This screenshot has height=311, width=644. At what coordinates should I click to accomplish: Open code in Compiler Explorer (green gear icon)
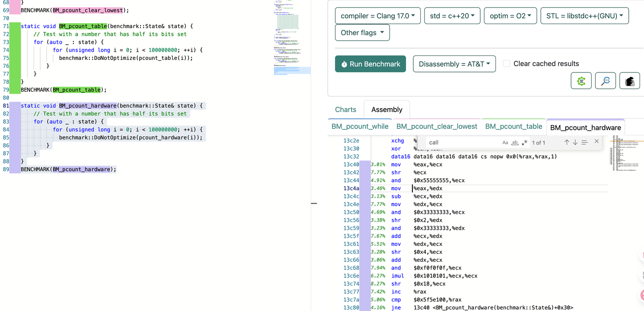point(581,81)
